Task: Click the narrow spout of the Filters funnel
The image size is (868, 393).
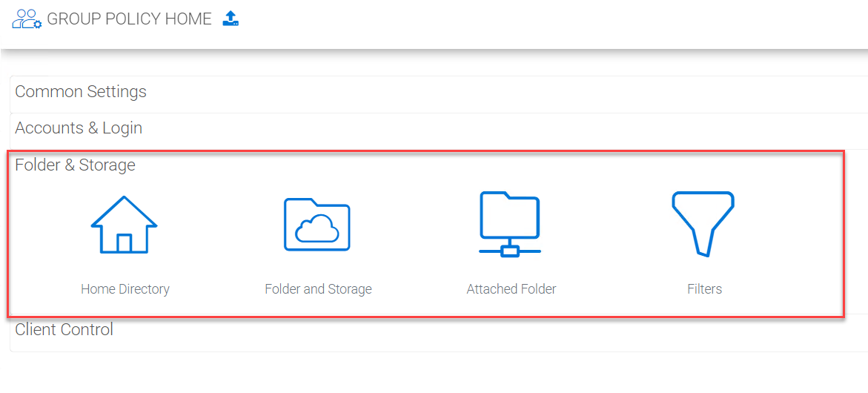Action: (703, 242)
